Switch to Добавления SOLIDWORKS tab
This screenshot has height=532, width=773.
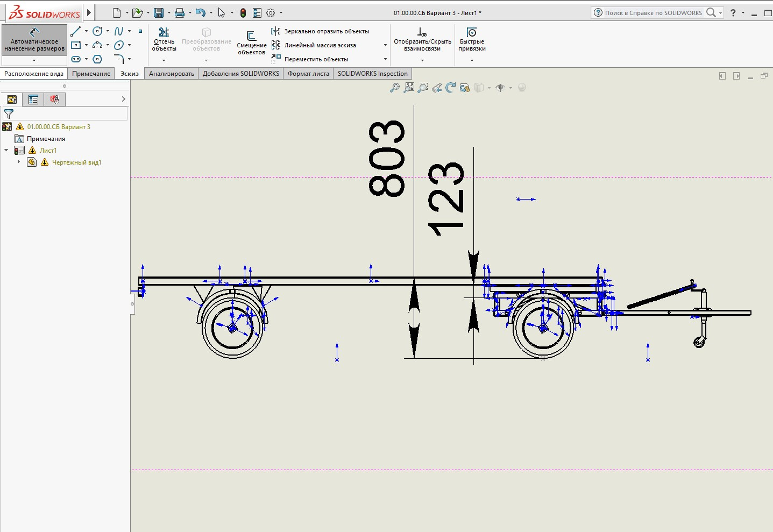click(241, 74)
